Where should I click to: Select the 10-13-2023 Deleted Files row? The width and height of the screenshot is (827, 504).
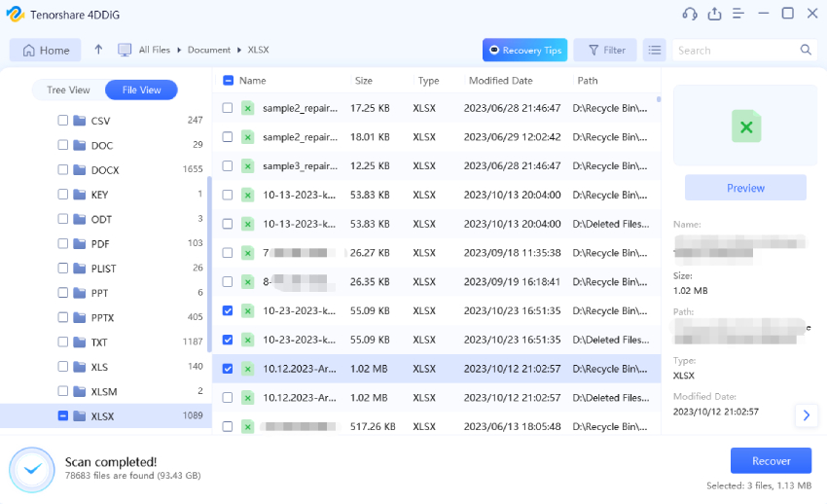coord(436,224)
